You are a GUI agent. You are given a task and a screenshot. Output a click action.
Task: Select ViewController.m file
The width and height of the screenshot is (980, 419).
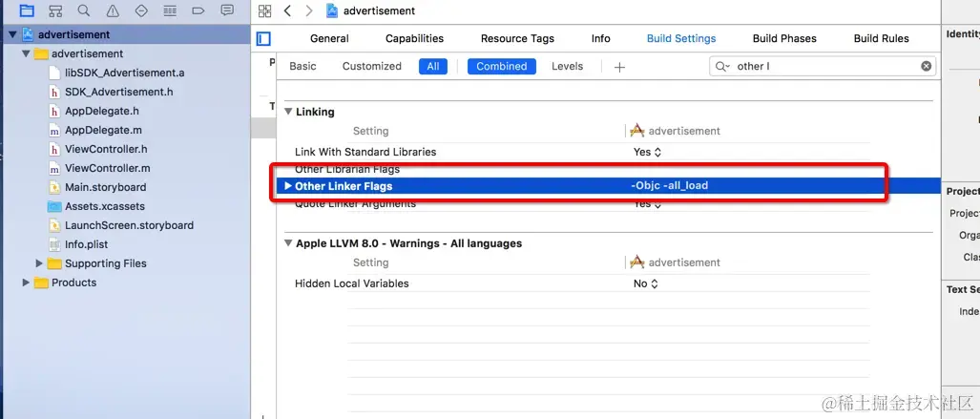108,168
